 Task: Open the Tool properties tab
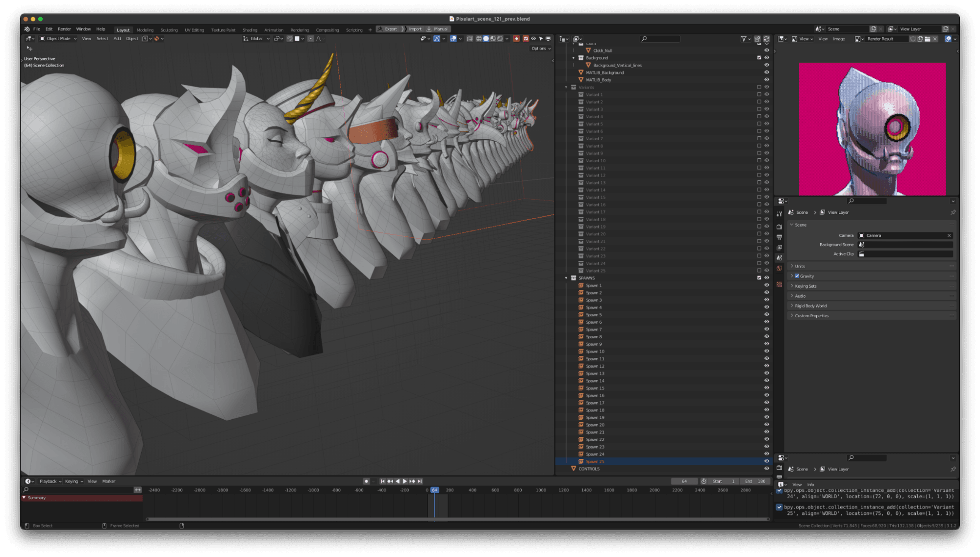pos(779,214)
